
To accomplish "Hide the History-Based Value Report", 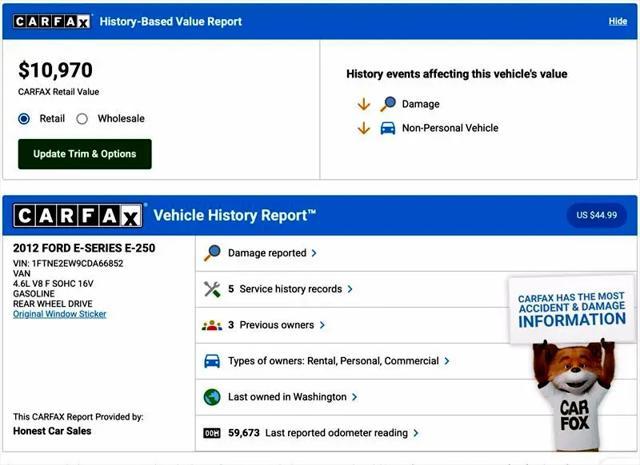I will (618, 21).
